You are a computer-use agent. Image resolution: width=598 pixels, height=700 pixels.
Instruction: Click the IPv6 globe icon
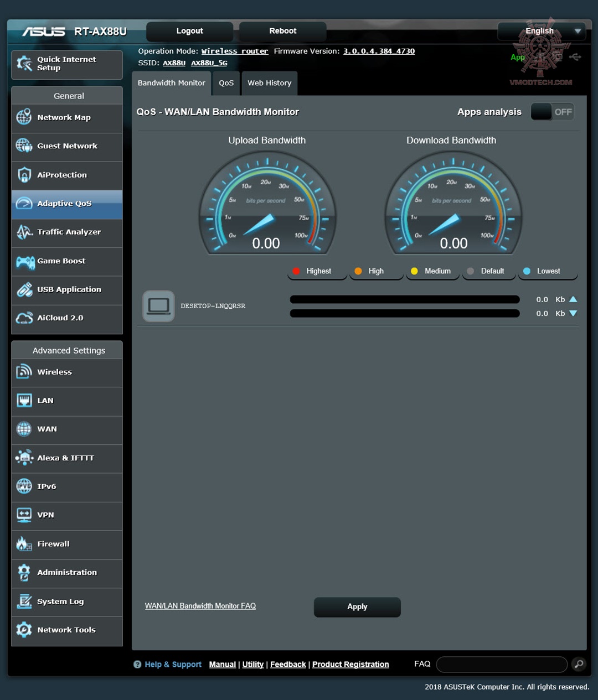[24, 486]
